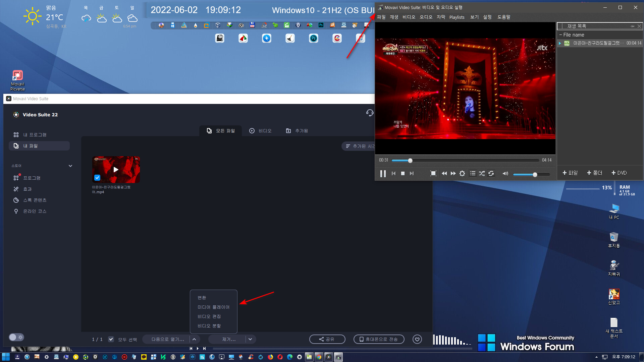The image size is (644, 362).
Task: Collapse the 다음으로 열기 dropdown arrow
Action: point(194,340)
